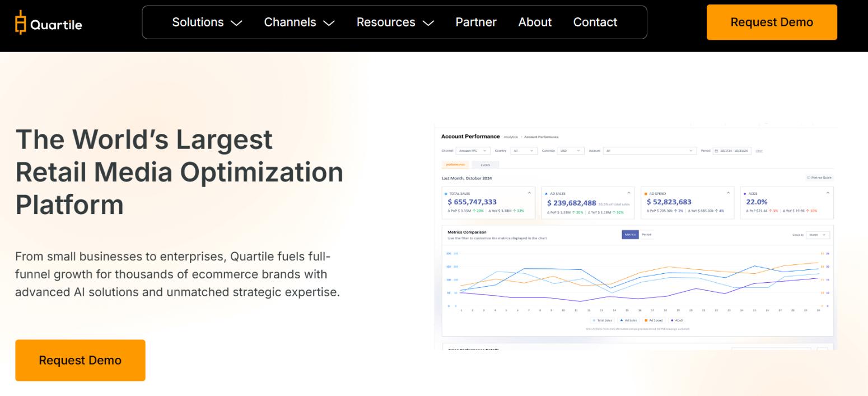The image size is (868, 396).
Task: Collapse the Total Sales card chevron
Action: [x=529, y=193]
